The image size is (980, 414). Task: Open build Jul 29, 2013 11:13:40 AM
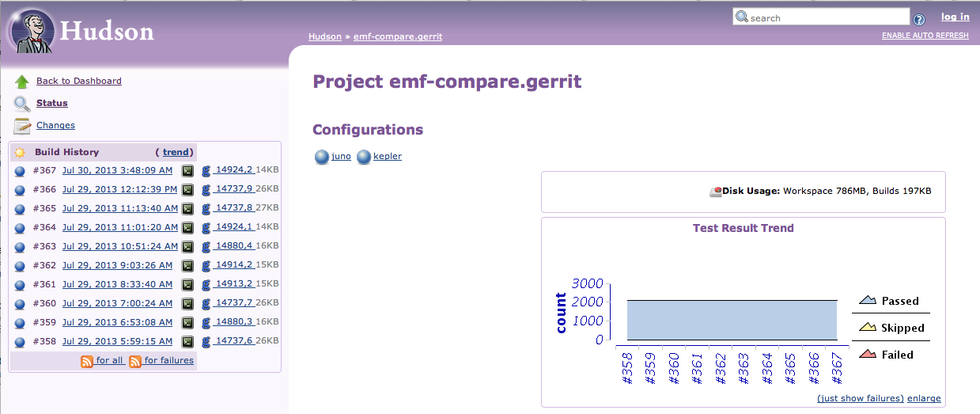pyautogui.click(x=120, y=208)
